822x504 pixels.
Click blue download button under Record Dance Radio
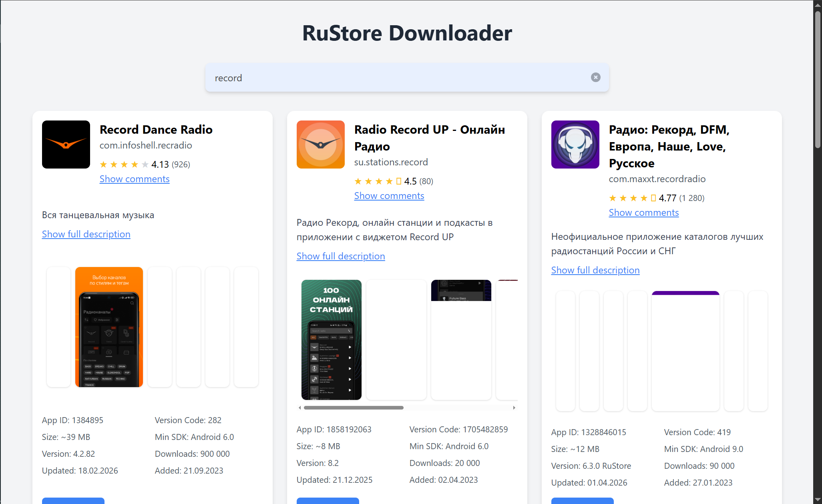point(73,501)
